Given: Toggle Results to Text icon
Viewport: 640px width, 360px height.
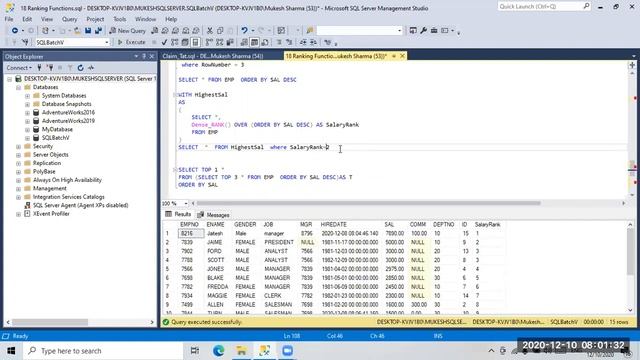Looking at the screenshot, I should coord(244,42).
